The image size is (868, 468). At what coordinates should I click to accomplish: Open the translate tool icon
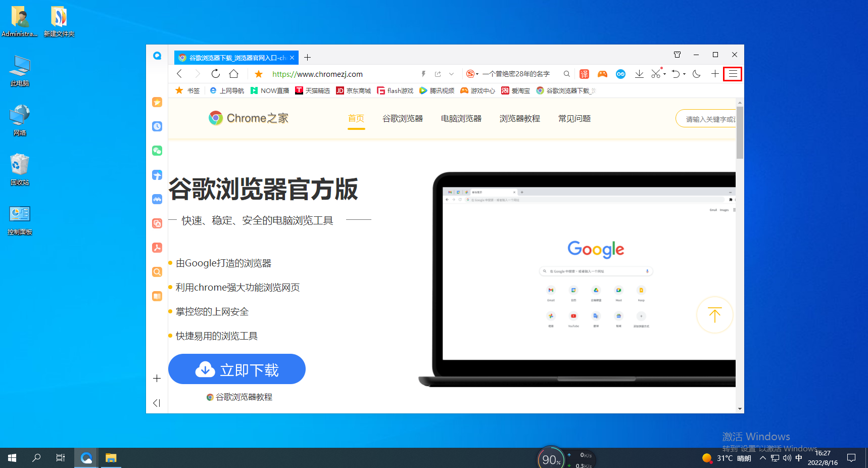[584, 74]
